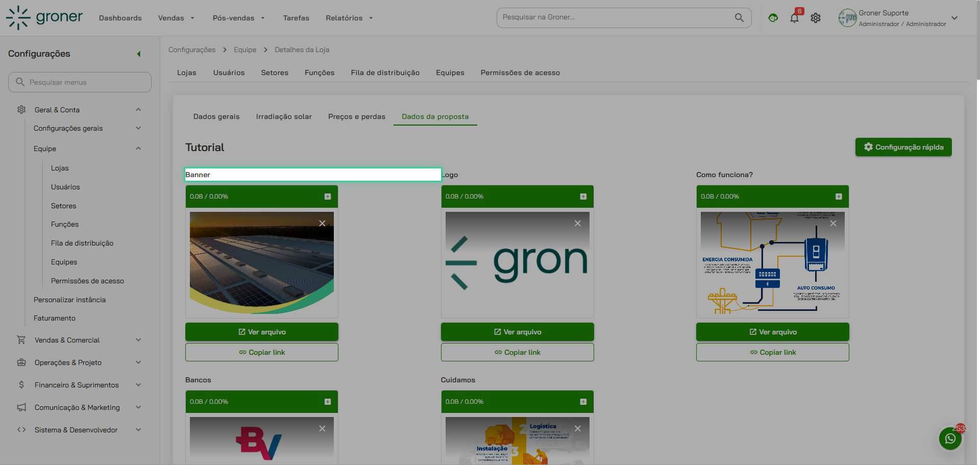This screenshot has height=465, width=980.
Task: Expand Operações & Projeto chevron
Action: click(138, 362)
